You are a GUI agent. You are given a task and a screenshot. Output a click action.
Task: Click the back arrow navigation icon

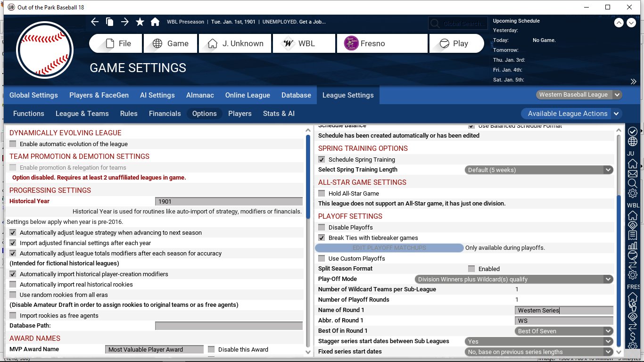coord(95,22)
